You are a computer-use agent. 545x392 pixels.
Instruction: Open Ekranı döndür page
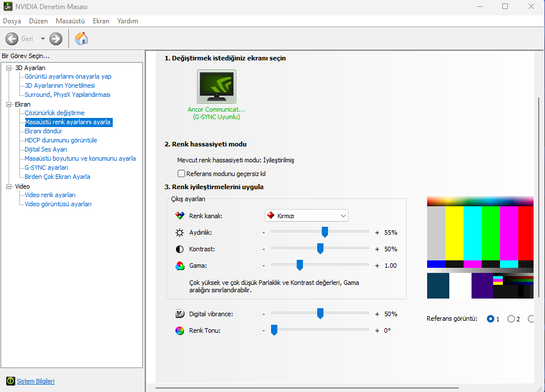point(43,131)
